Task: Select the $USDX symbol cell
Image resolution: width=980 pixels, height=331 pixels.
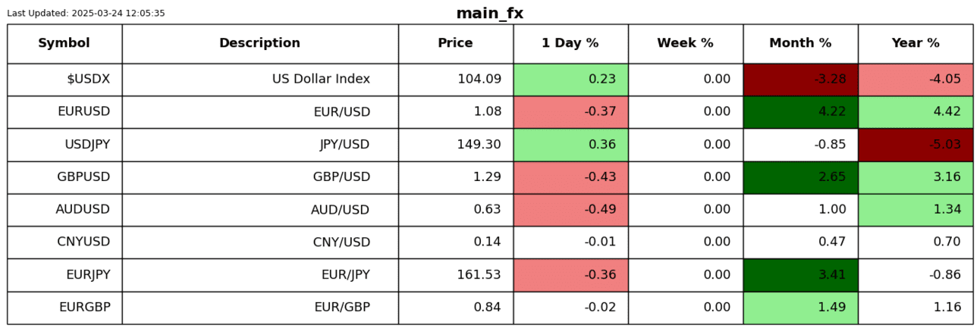Action: [x=64, y=79]
